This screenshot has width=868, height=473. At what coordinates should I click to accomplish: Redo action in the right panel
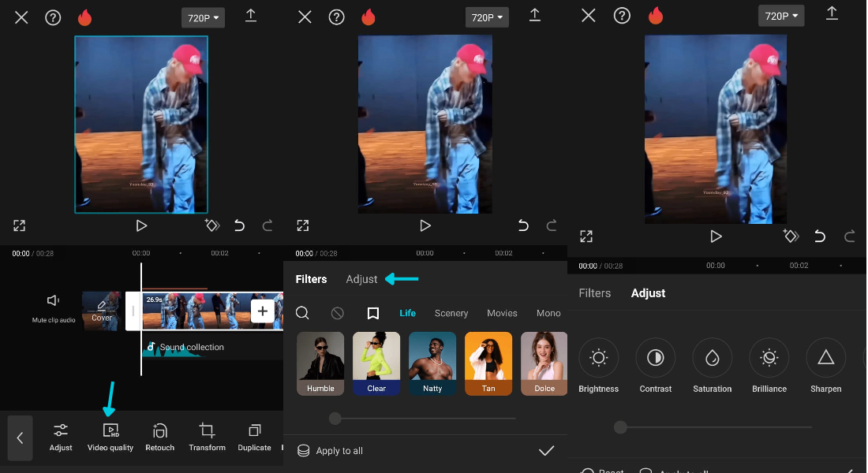[x=849, y=236]
